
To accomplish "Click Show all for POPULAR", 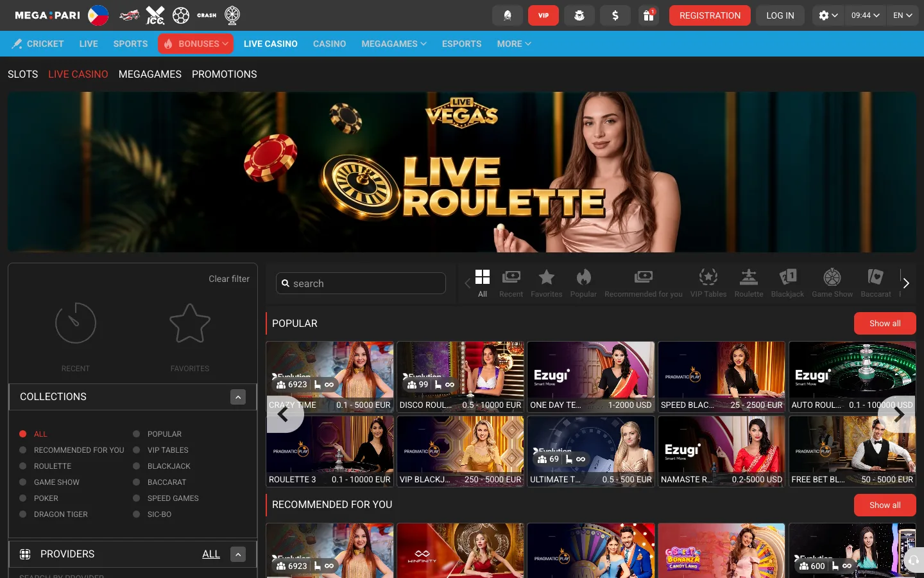I will pos(885,324).
